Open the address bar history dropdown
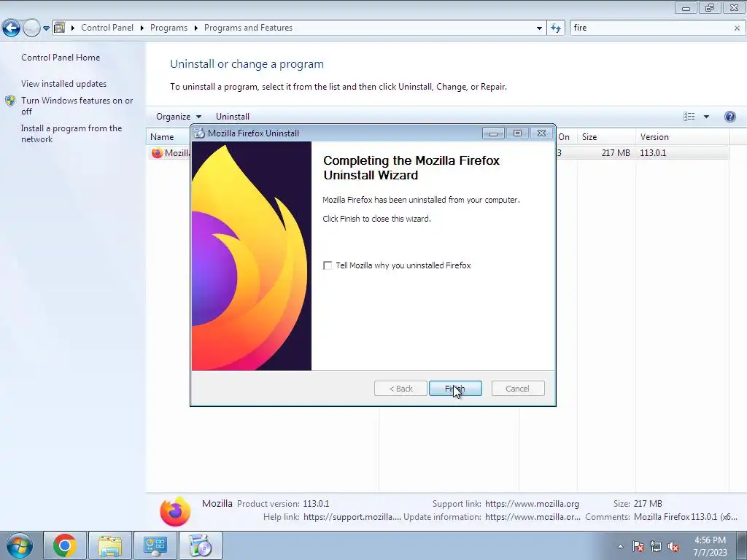This screenshot has height=560, width=747. tap(539, 28)
